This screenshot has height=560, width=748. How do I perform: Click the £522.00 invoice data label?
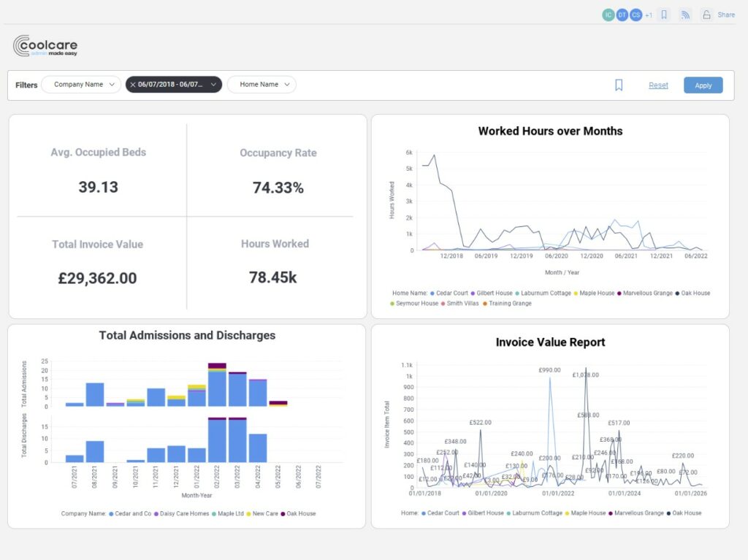tap(480, 423)
